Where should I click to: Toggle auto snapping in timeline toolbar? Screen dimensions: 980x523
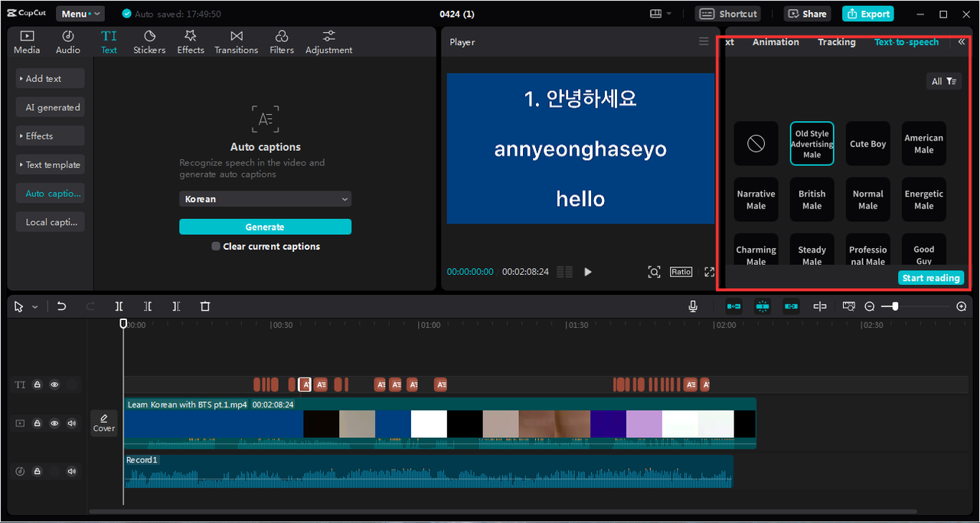coord(763,306)
